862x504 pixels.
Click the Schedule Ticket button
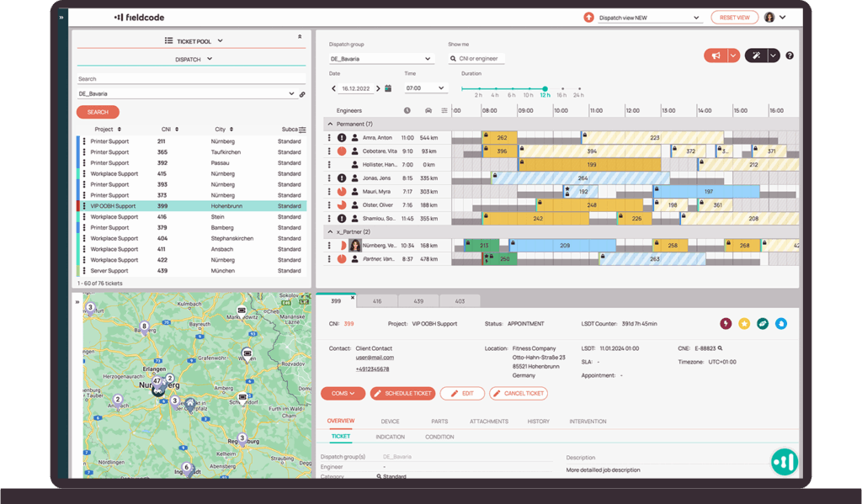click(x=402, y=393)
